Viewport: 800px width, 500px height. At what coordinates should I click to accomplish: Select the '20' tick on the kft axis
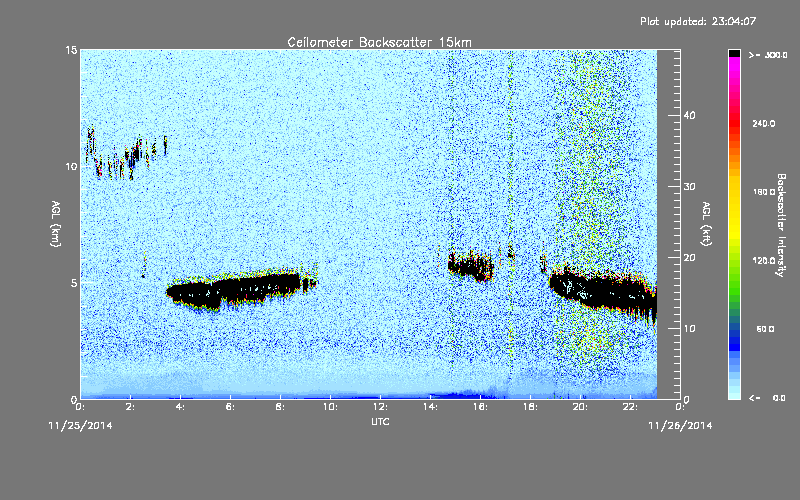tap(689, 258)
